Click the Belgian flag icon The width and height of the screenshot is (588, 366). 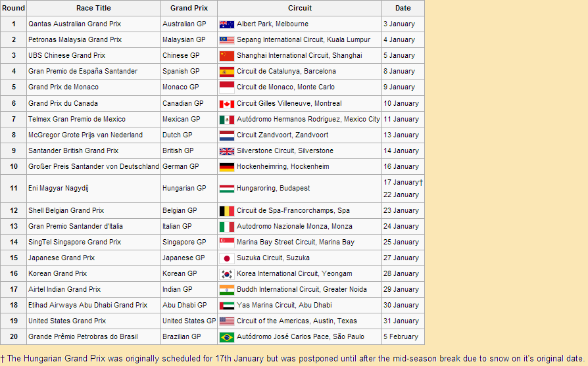click(x=226, y=211)
